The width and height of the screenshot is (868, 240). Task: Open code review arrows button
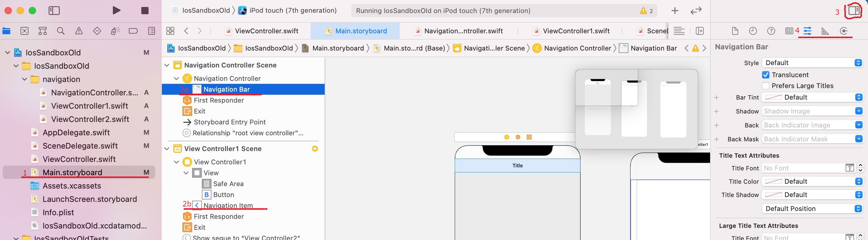coord(696,11)
